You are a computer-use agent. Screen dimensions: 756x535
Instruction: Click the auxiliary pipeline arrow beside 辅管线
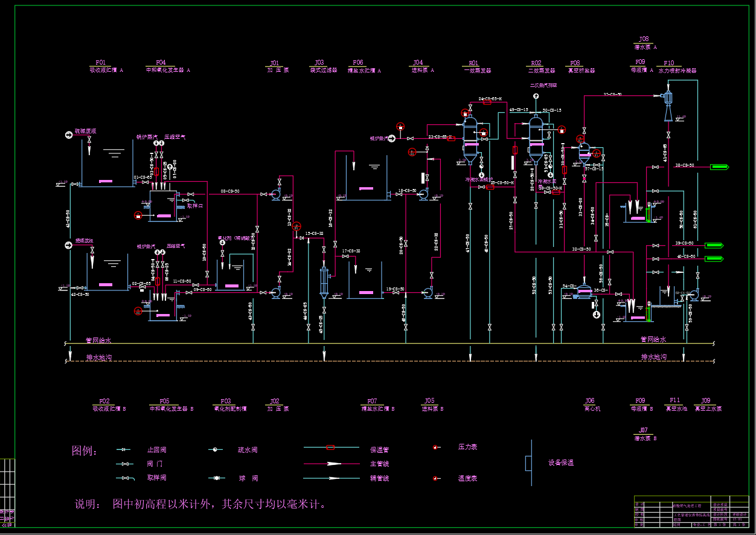point(331,478)
